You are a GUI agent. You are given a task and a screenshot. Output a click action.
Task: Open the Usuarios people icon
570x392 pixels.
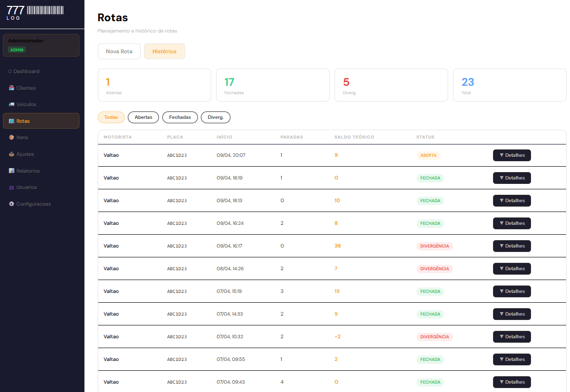(11, 187)
